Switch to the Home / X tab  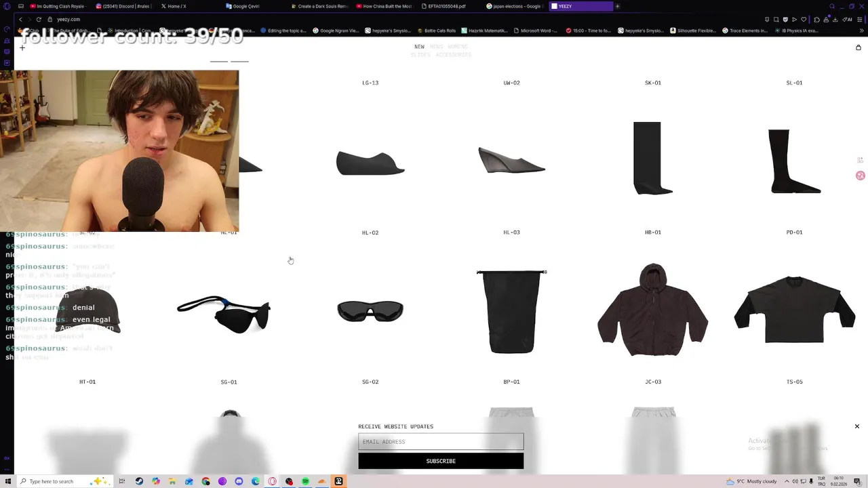click(190, 6)
